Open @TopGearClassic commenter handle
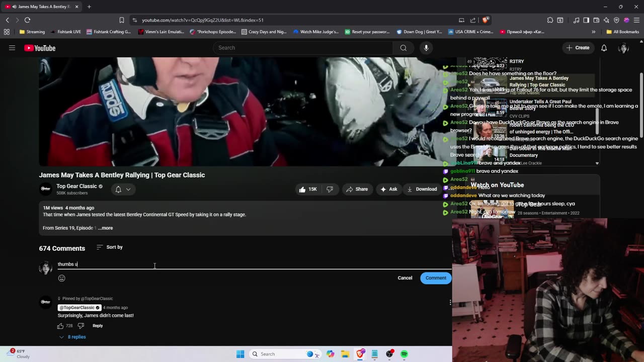This screenshot has width=644, height=362. pos(80,308)
